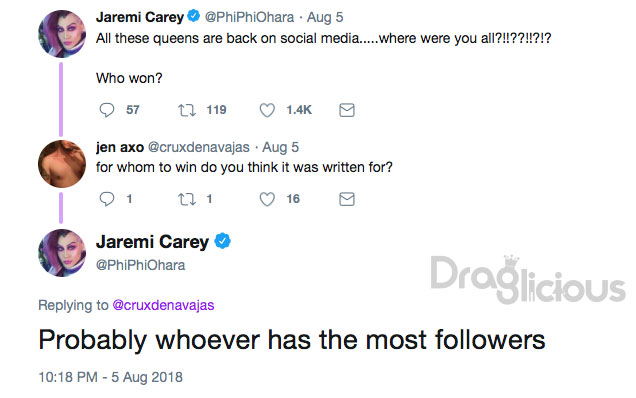Retweet the 'Who won?' tweet
636x398 pixels.
click(x=187, y=110)
